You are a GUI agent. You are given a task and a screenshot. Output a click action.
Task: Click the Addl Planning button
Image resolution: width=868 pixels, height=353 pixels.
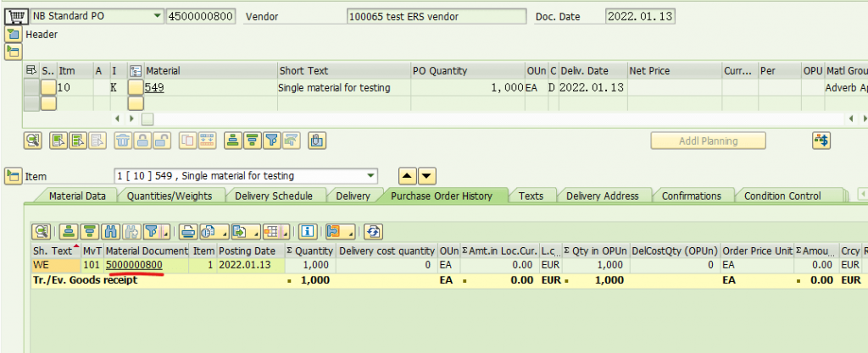click(708, 141)
